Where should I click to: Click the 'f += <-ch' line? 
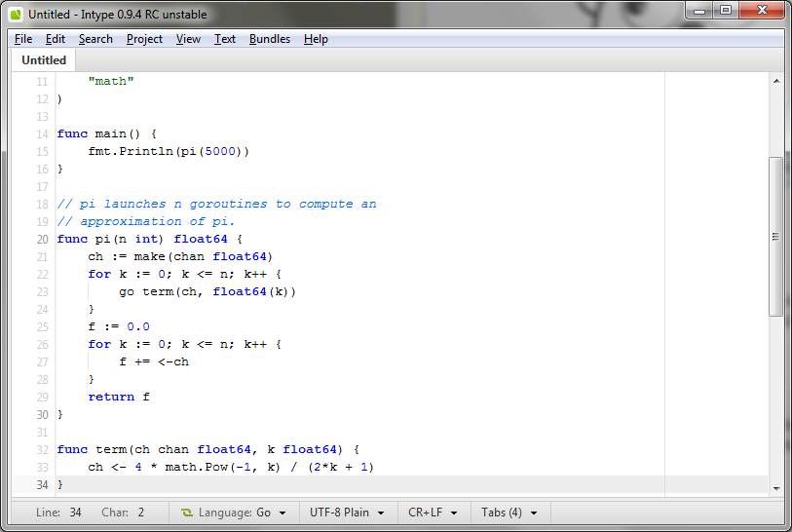(154, 361)
